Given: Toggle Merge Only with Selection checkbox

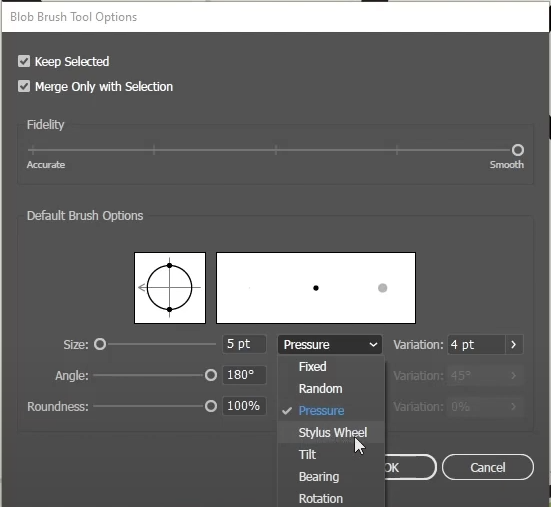Looking at the screenshot, I should (24, 86).
